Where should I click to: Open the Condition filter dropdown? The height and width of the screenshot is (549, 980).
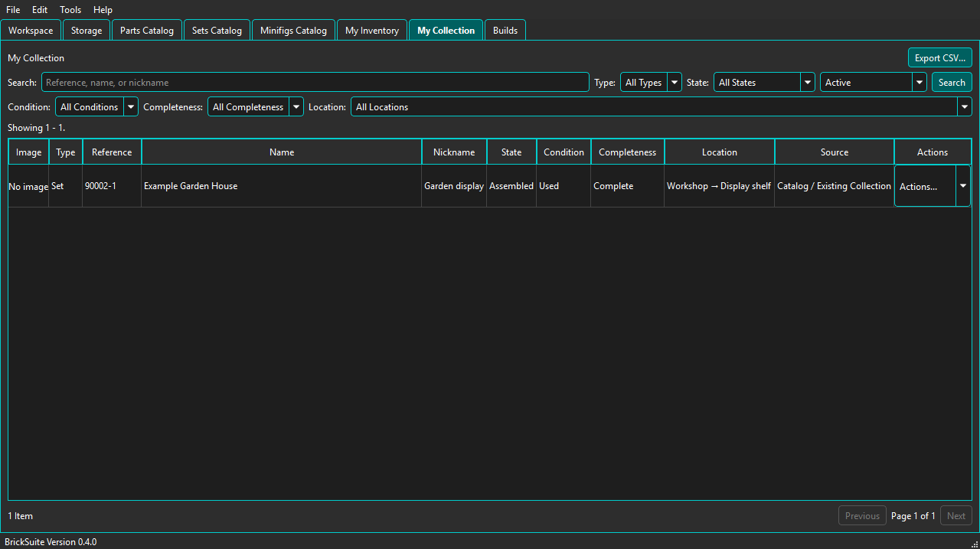pos(96,107)
